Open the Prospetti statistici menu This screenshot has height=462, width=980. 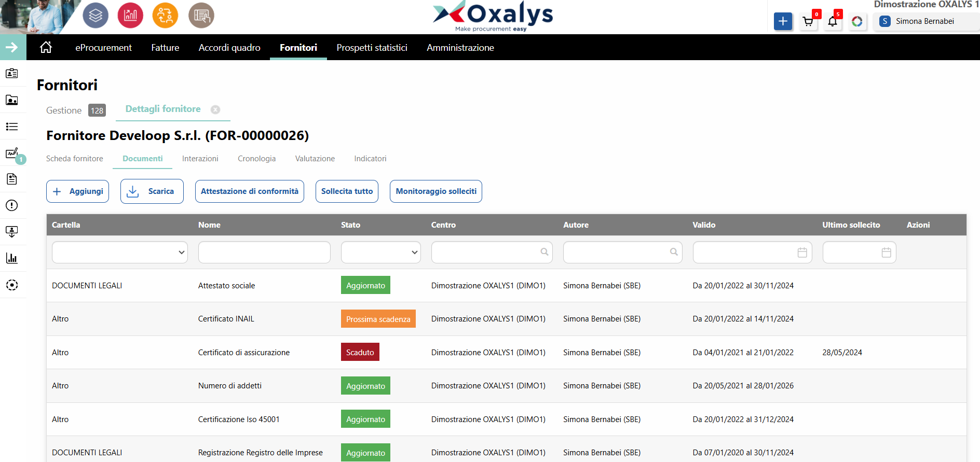[372, 48]
